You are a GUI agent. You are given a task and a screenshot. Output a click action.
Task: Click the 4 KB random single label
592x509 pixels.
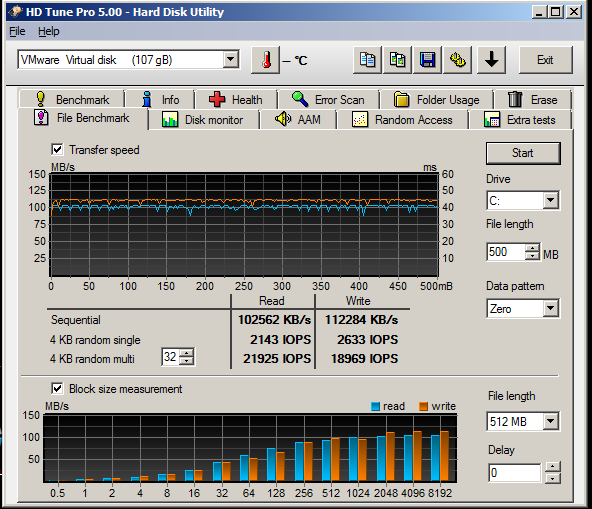[95, 340]
